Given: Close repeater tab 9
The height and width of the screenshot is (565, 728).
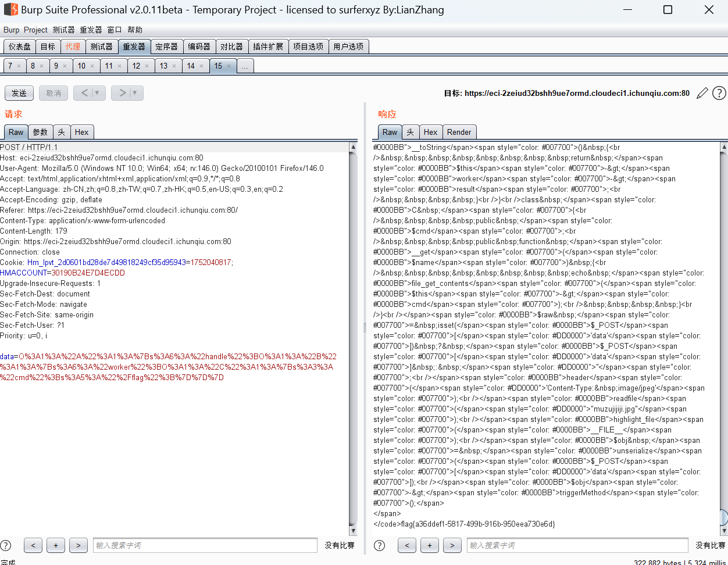Looking at the screenshot, I should (65, 66).
